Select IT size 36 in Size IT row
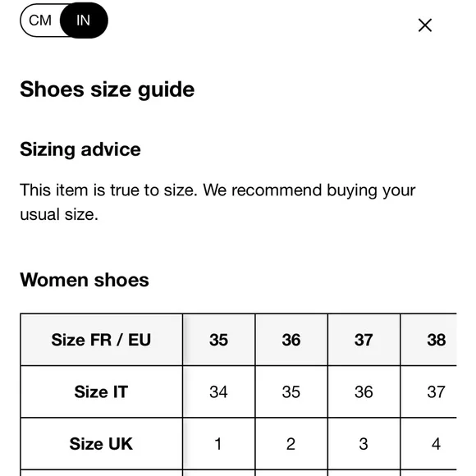The image size is (476, 476). point(364,391)
